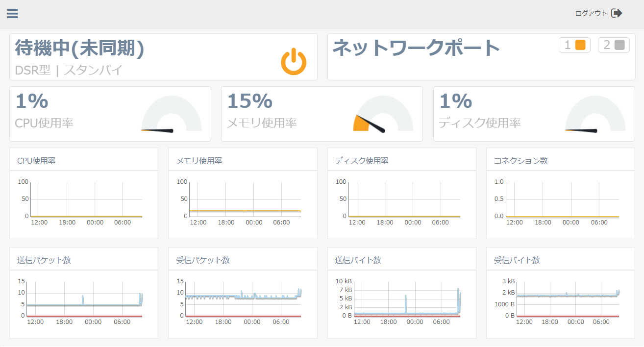Image resolution: width=644 pixels, height=347 pixels.
Task: Select the ネットワークポート panel header
Action: [417, 46]
